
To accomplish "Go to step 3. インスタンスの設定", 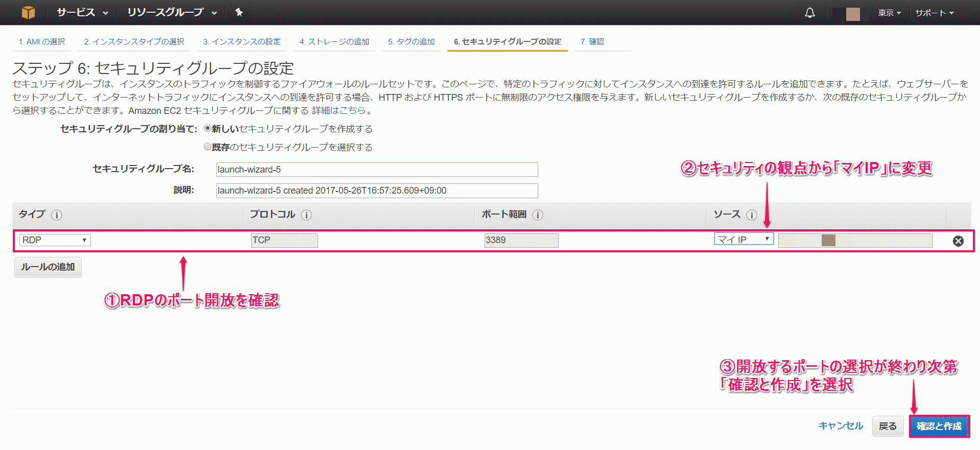I will (242, 42).
